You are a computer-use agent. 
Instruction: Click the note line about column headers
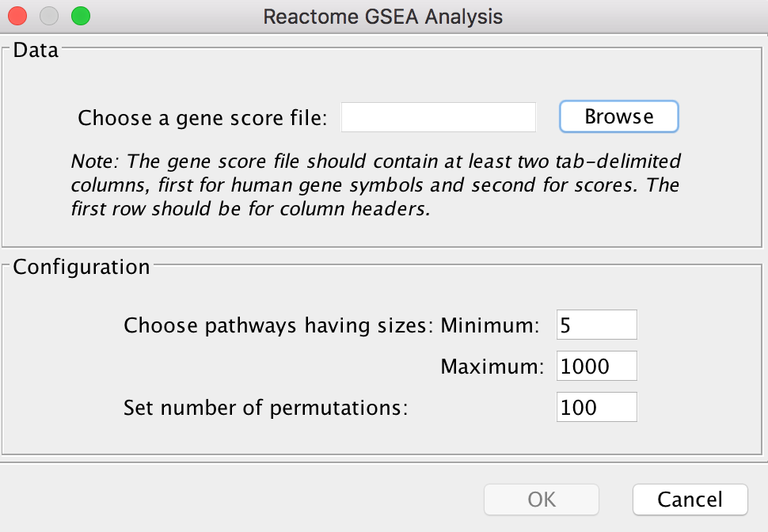click(251, 209)
